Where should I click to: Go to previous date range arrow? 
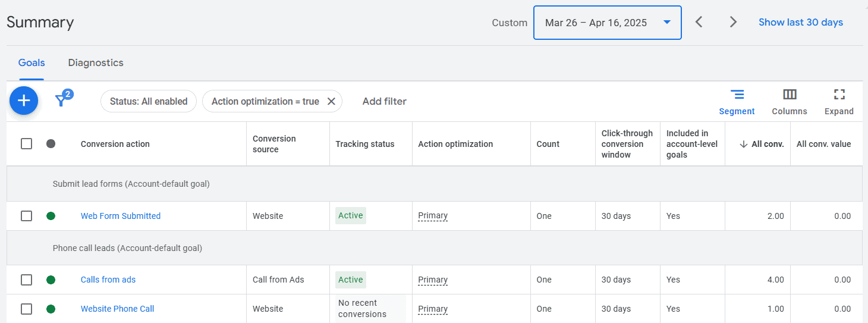pos(699,22)
